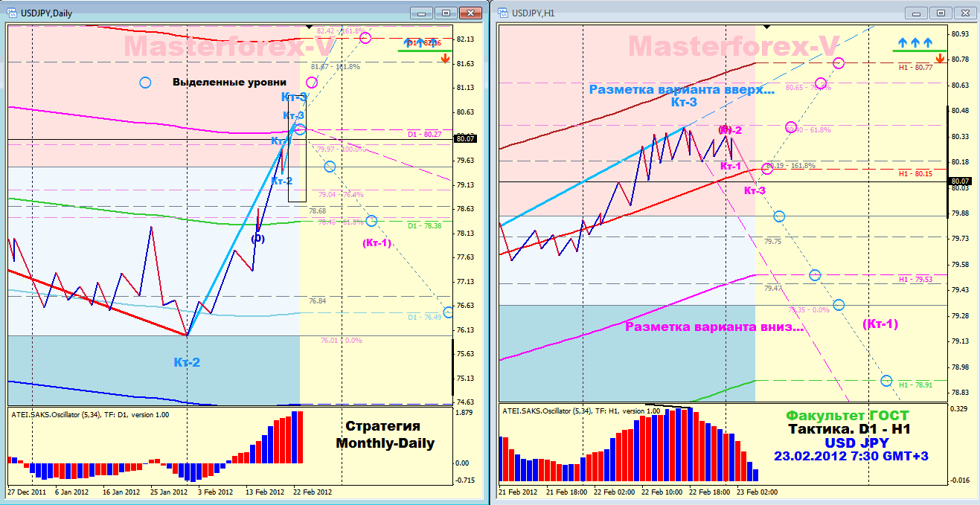The image size is (980, 505).
Task: Click the "23.02.2012 7:30 GMT+3" timestamp
Action: pyautogui.click(x=851, y=457)
